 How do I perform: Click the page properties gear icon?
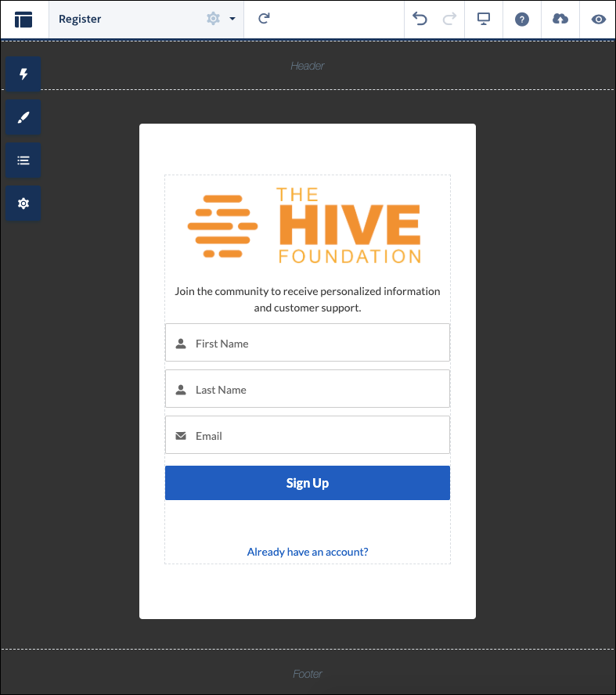coord(213,19)
